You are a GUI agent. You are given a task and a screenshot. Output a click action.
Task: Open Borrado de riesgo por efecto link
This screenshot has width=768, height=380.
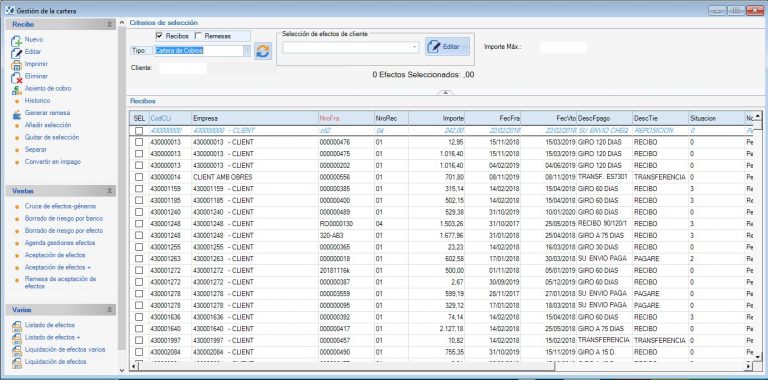pos(64,231)
